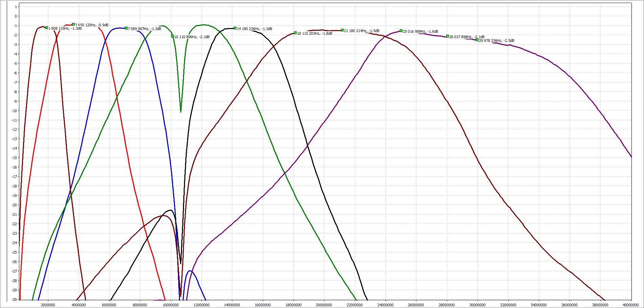Click the text label "14 190 226Hz, -1.3dB"
644x308 pixels.
(254, 29)
